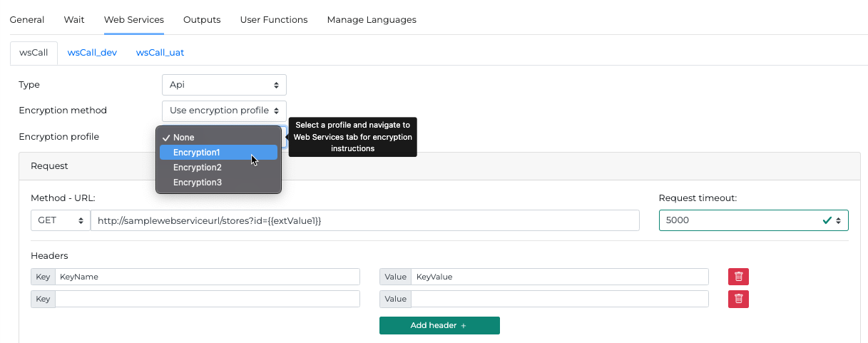Switch to the wsCall_dev sub-tab
The image size is (868, 343).
[92, 53]
